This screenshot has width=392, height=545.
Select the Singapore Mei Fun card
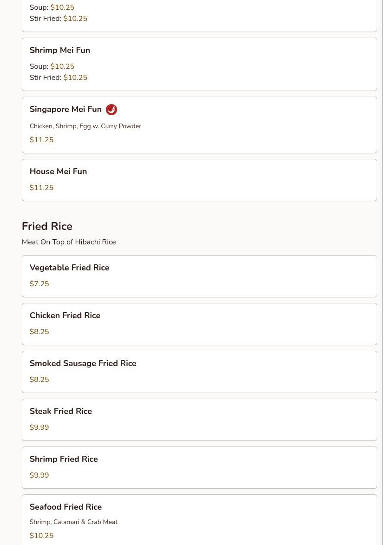pyautogui.click(x=199, y=125)
